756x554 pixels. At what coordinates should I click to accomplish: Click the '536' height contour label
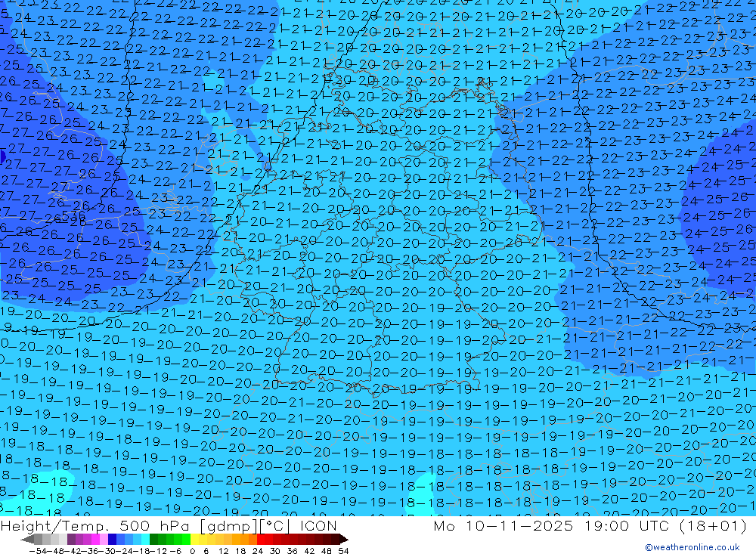coord(73,216)
